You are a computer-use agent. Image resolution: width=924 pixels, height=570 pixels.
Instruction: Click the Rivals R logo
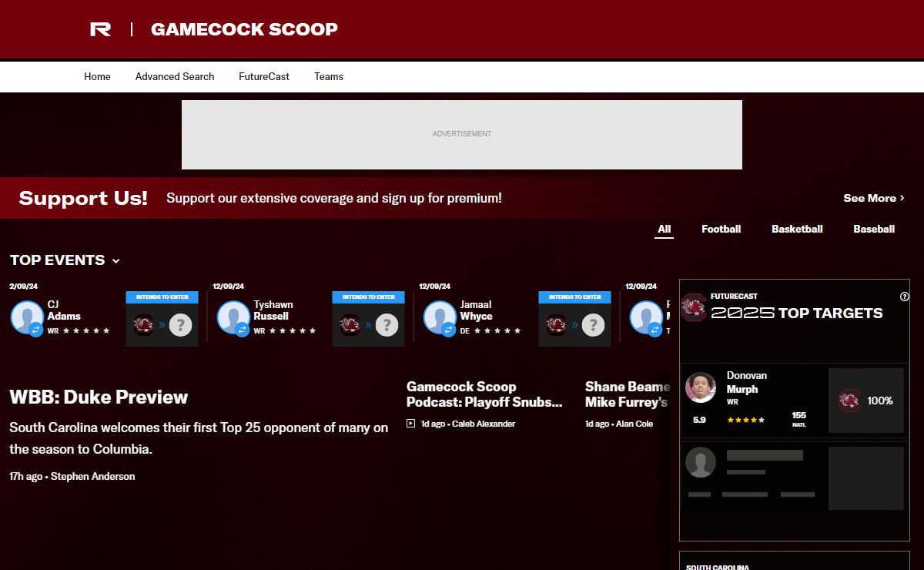pos(101,29)
